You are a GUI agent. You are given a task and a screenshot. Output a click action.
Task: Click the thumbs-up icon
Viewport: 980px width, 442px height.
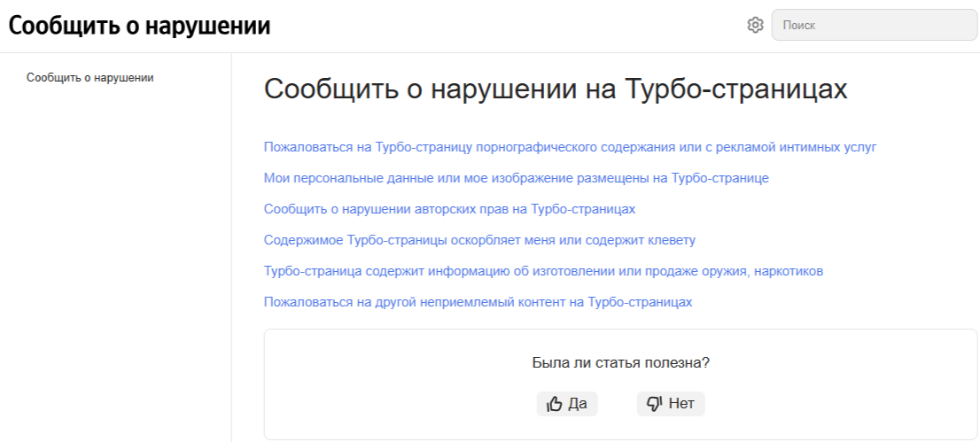555,404
